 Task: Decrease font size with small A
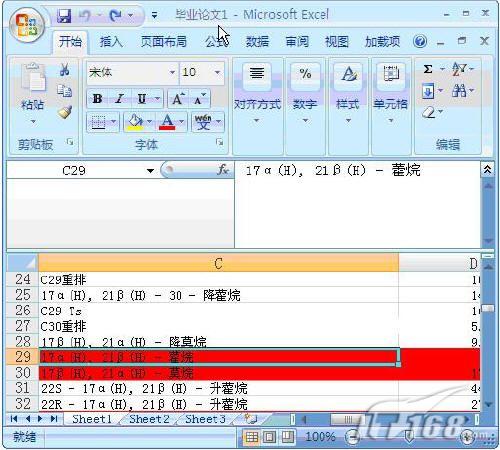coord(200,99)
